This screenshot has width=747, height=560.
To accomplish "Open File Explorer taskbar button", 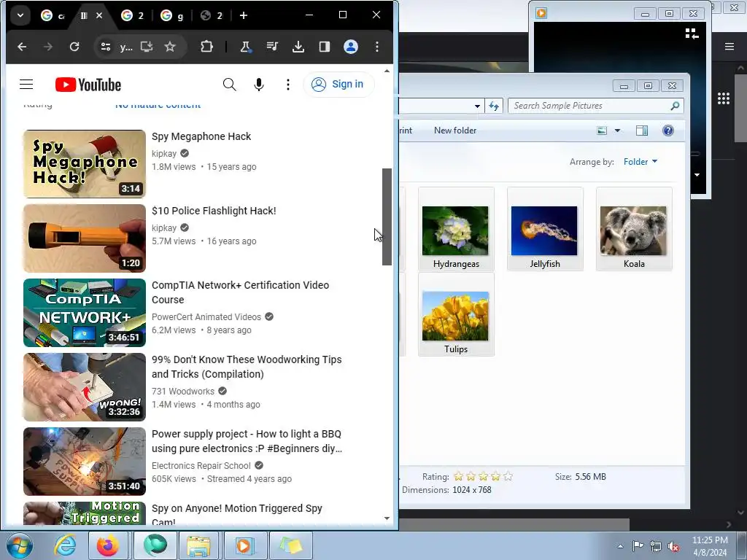I will tap(198, 545).
